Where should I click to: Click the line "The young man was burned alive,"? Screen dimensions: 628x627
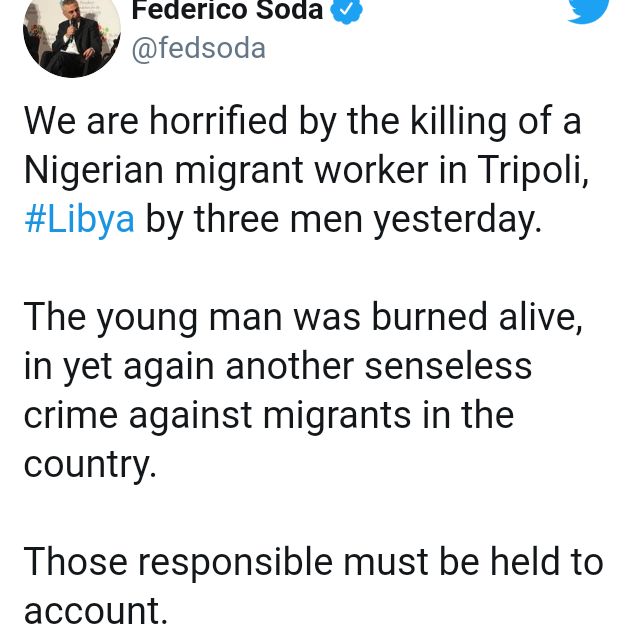click(303, 317)
